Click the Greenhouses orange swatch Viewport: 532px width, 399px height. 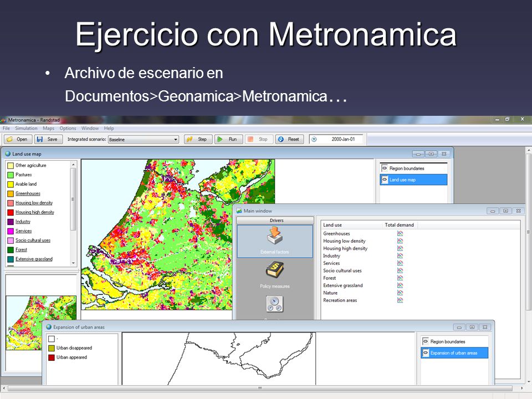click(x=11, y=193)
